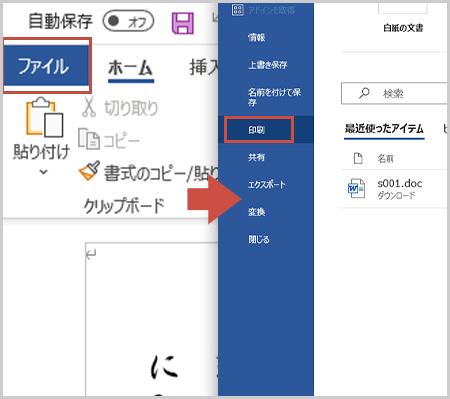Viewport: 450px width, 399px height.
Task: Click the purple floppy disk save icon
Action: coord(183,23)
